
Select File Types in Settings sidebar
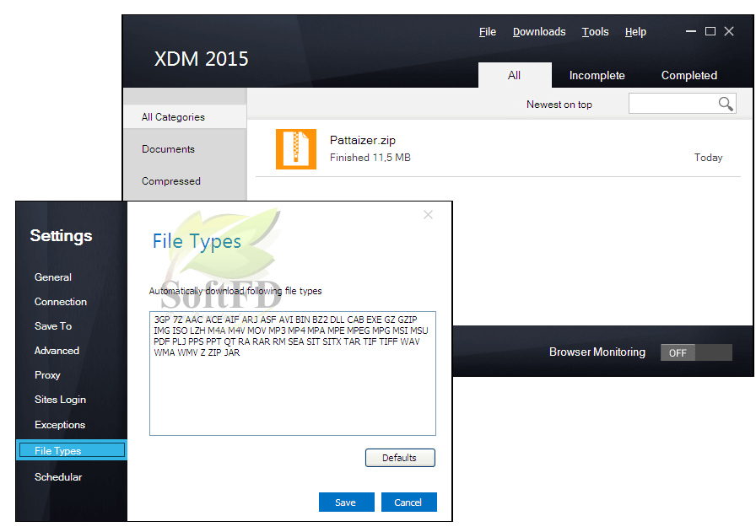tap(72, 450)
